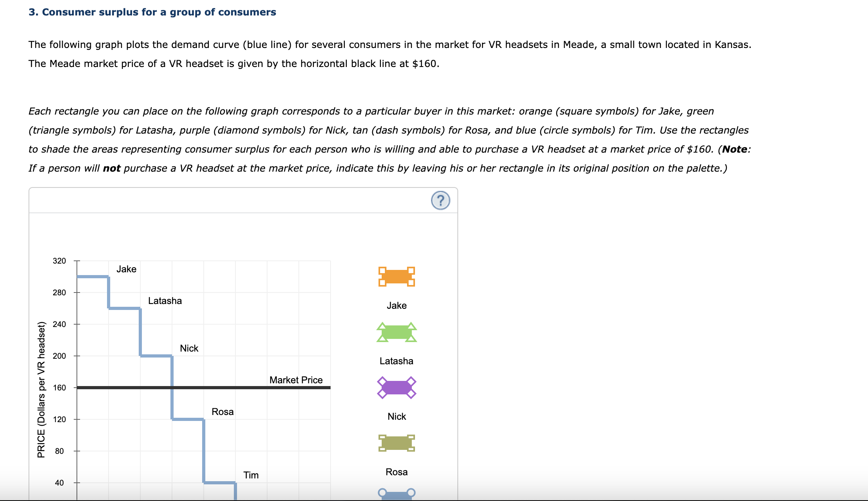The image size is (868, 501).
Task: Select the Market Price label on the graph
Action: click(296, 380)
